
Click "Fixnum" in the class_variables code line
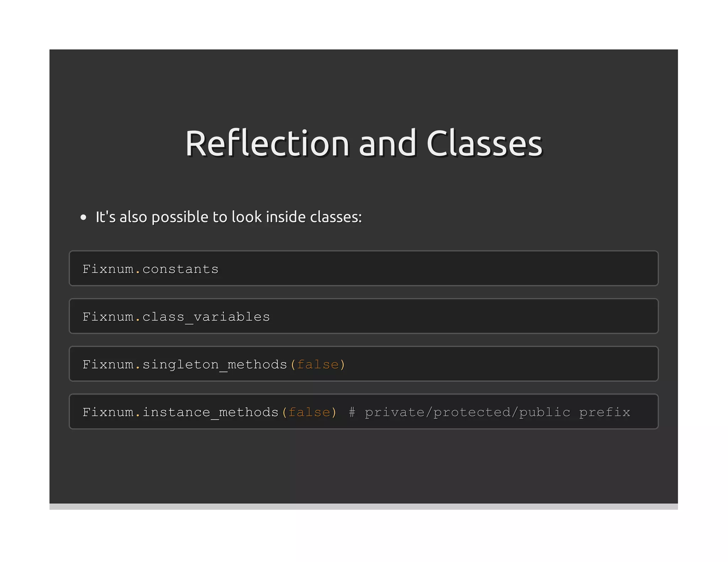pyautogui.click(x=108, y=317)
